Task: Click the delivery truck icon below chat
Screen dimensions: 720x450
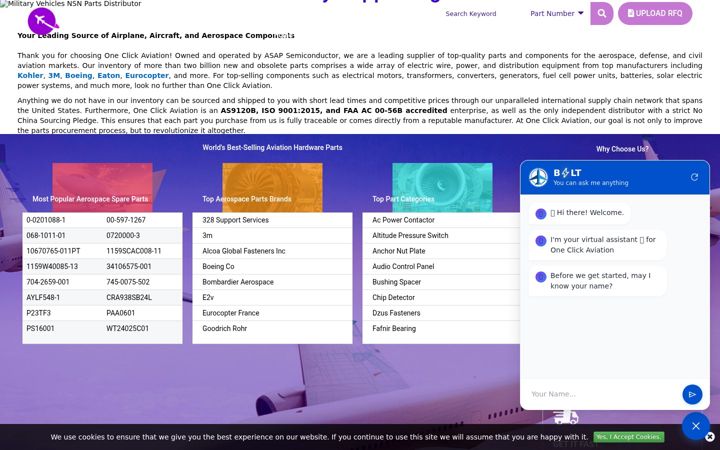Action: pos(566,417)
